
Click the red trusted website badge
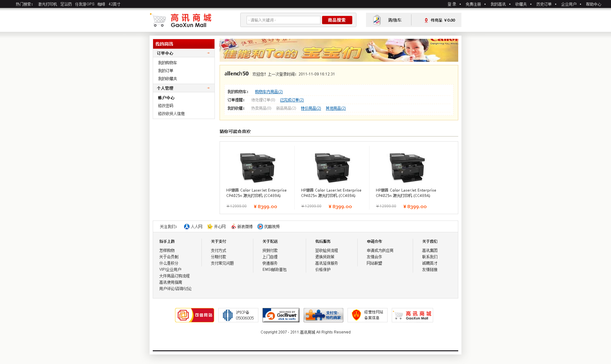coord(194,315)
